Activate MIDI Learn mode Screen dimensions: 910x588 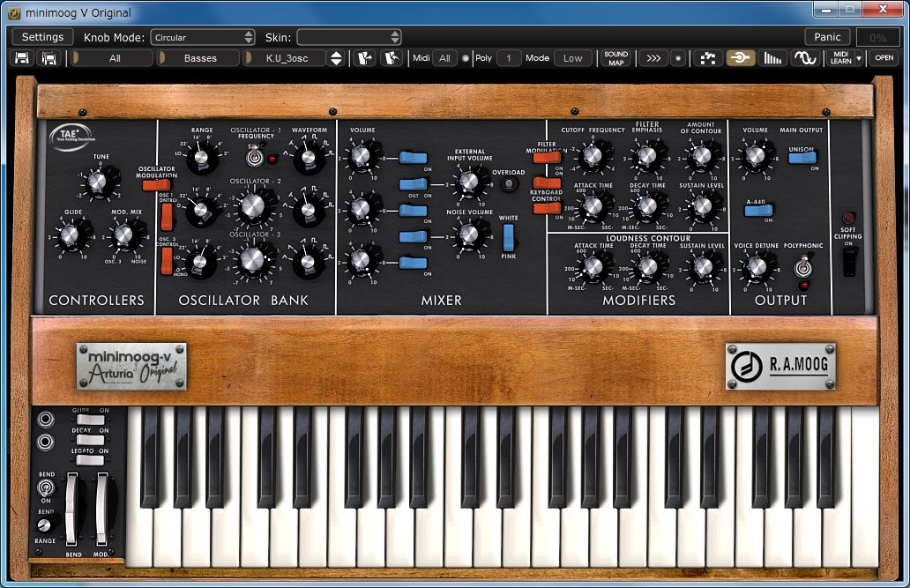pos(841,58)
